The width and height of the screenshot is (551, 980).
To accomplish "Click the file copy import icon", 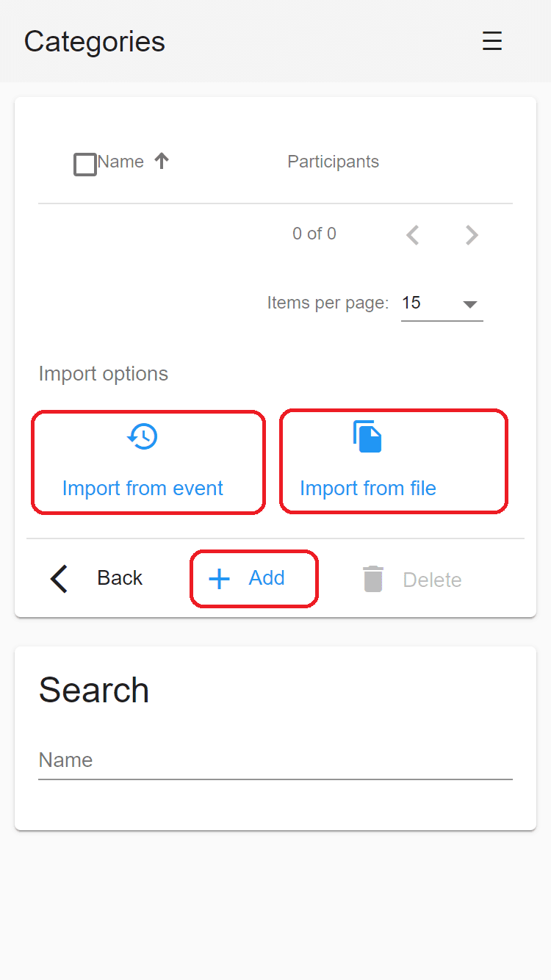I will pos(367,436).
